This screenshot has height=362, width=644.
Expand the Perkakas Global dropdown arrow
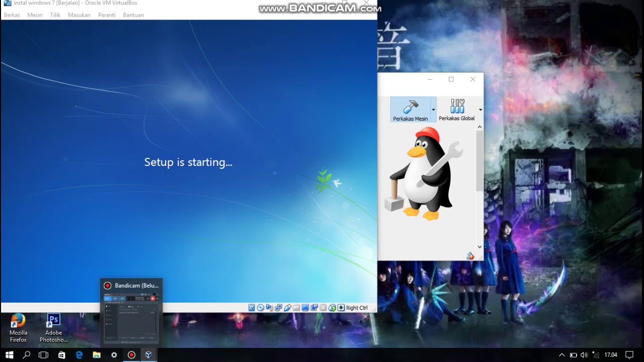pos(480,110)
